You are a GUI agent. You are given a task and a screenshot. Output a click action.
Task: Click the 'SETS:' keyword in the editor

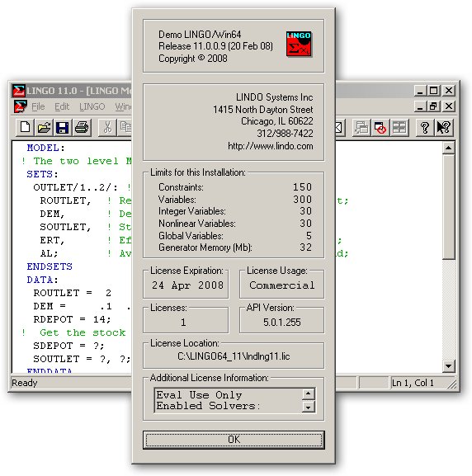42,174
